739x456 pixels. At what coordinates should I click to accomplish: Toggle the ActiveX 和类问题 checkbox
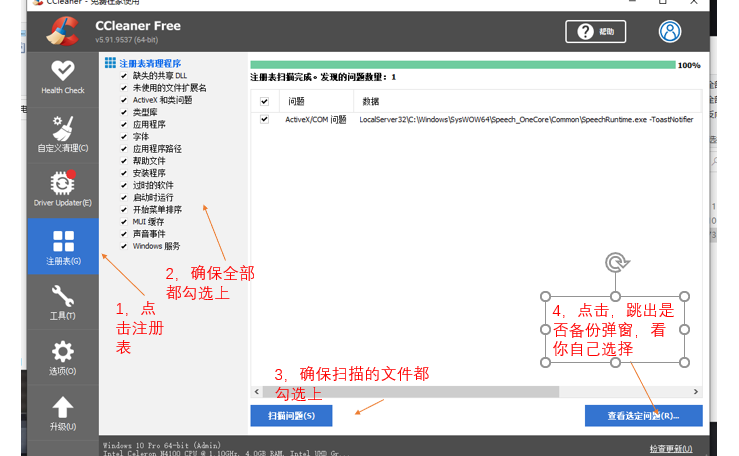[x=124, y=100]
